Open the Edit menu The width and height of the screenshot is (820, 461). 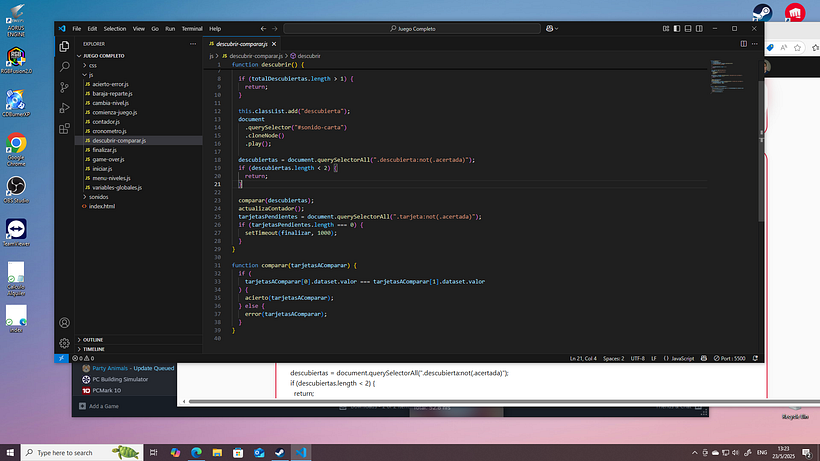[92, 29]
